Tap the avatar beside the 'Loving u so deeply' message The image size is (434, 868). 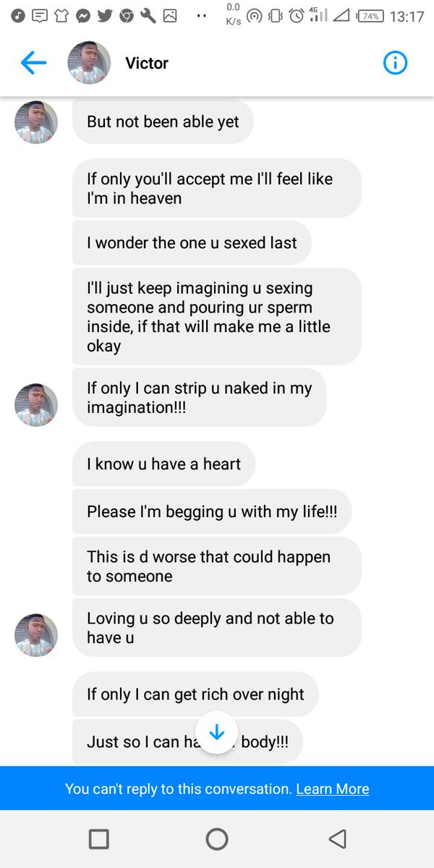click(36, 636)
